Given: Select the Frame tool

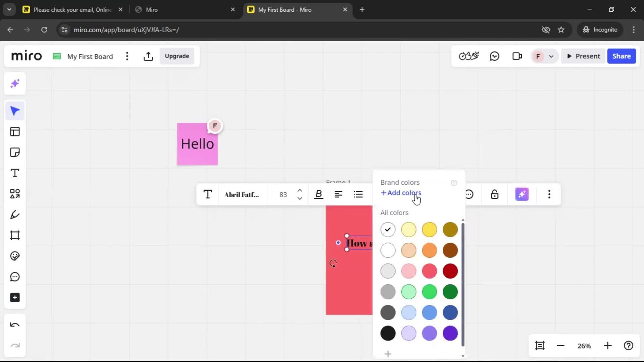Looking at the screenshot, I should (15, 235).
